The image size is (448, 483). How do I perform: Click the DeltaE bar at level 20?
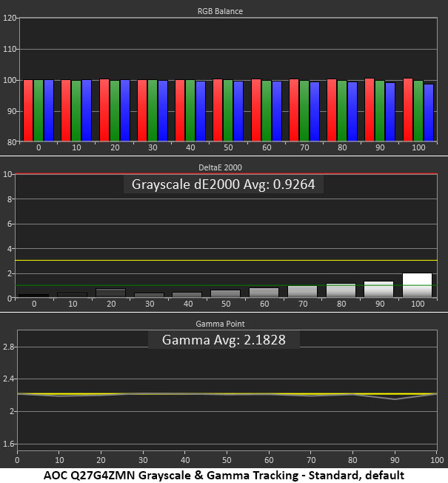(111, 293)
